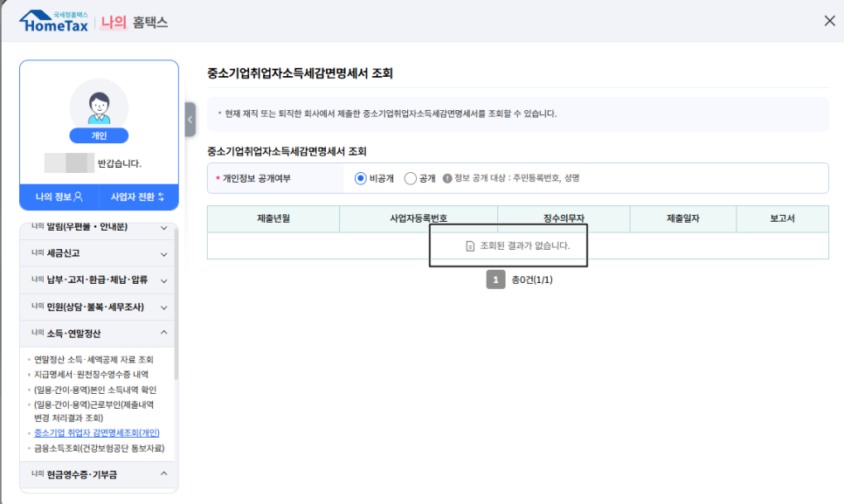Expand the 나의 현금영수증·기부금 section
This screenshot has width=844, height=504.
click(98, 472)
